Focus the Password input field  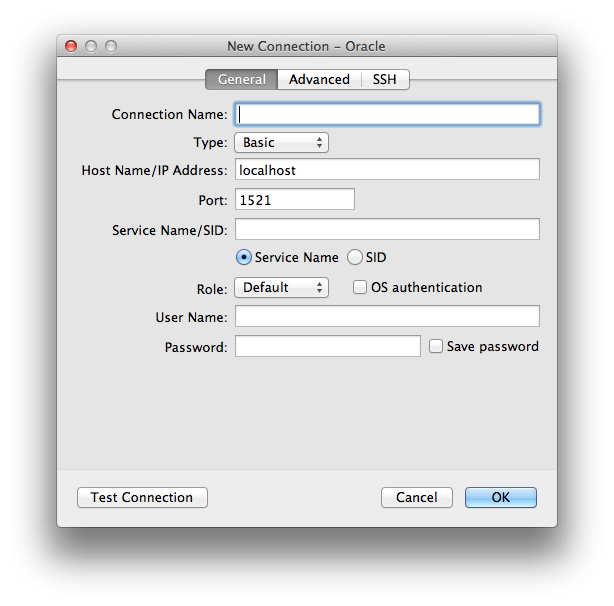click(x=327, y=347)
